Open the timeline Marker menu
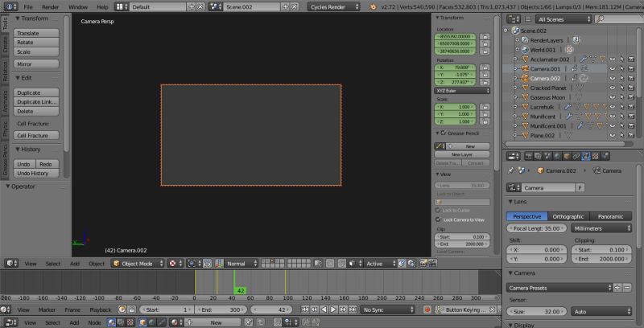 pyautogui.click(x=47, y=310)
